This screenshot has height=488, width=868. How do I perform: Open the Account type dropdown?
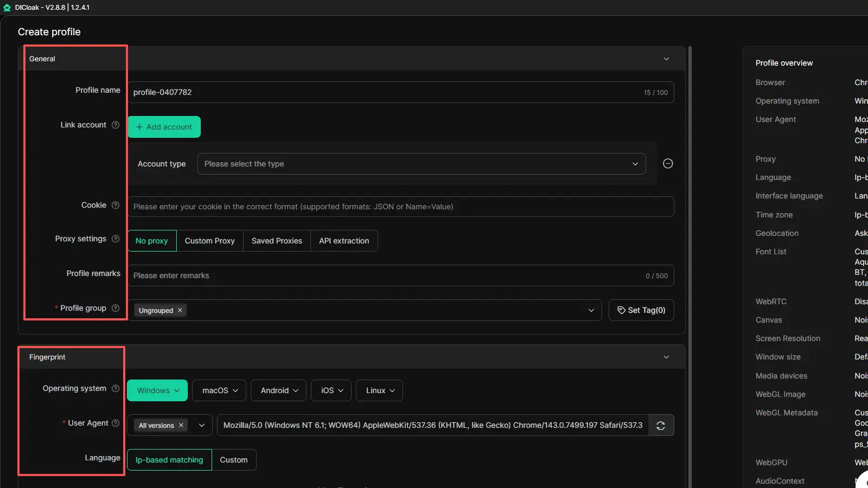click(x=421, y=164)
